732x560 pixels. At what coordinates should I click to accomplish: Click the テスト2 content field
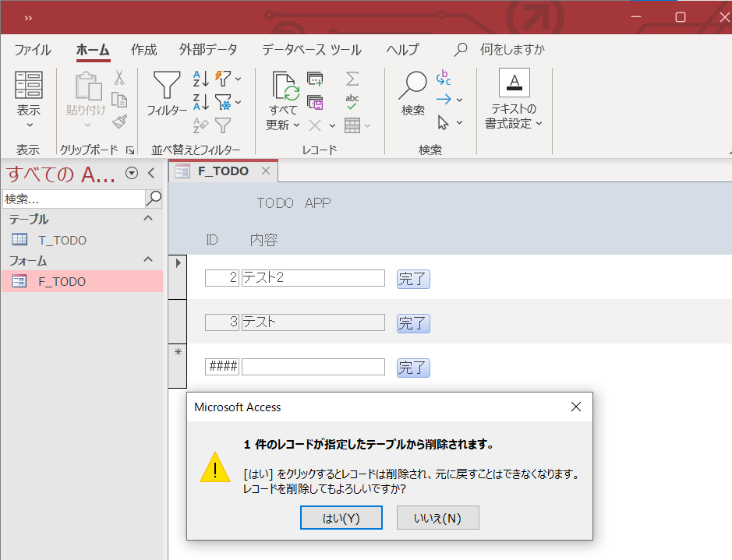[x=313, y=278]
